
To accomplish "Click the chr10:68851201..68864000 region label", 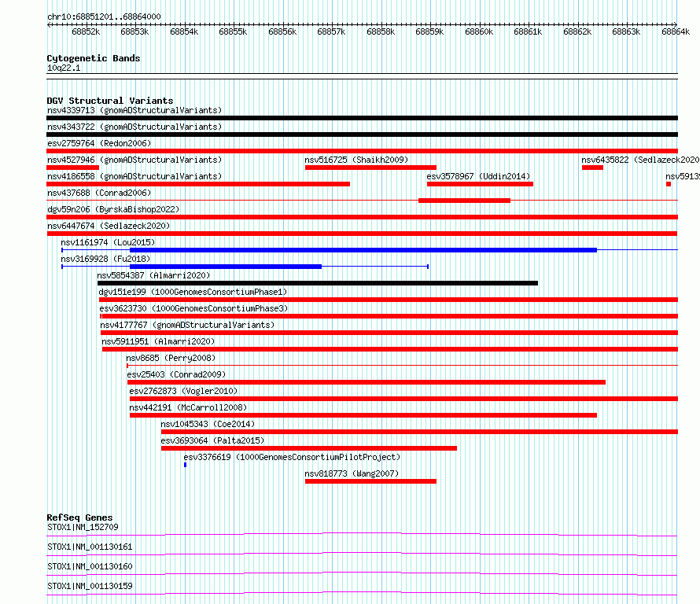I will pyautogui.click(x=104, y=17).
